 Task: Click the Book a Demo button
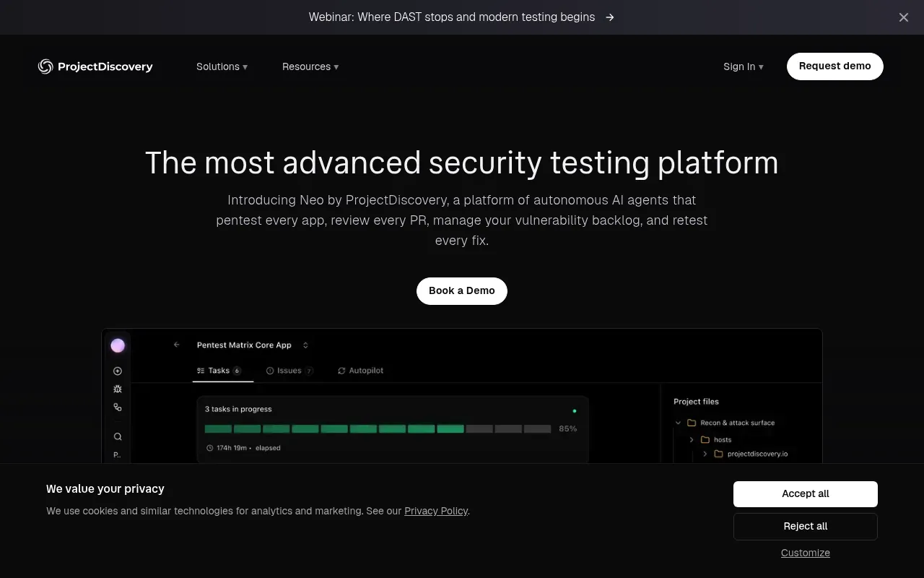tap(462, 291)
